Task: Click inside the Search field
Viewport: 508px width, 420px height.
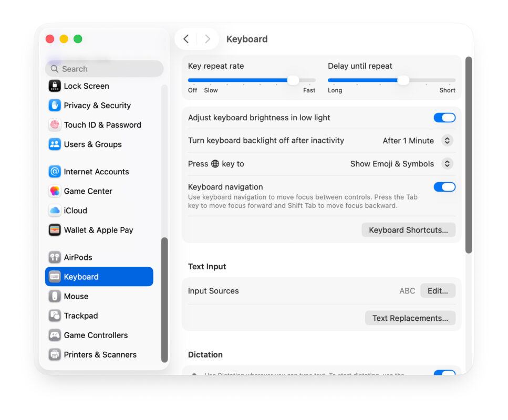Action: pos(104,69)
